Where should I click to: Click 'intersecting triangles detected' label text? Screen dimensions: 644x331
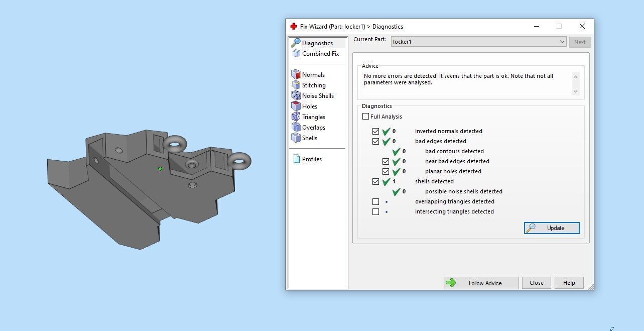pyautogui.click(x=454, y=211)
